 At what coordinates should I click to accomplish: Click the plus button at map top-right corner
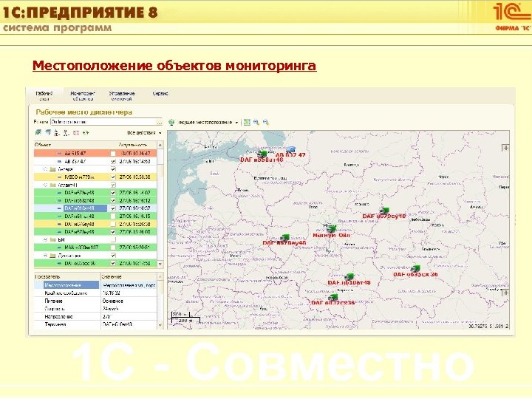pos(505,148)
